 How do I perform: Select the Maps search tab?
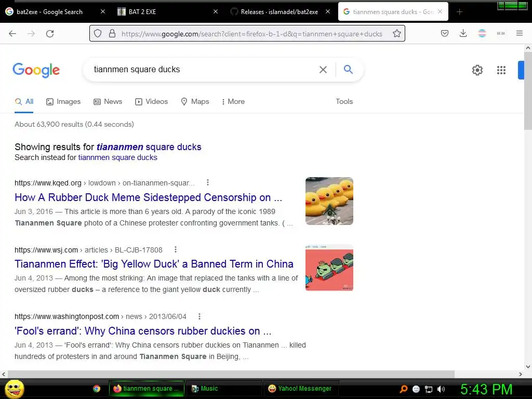pos(195,101)
